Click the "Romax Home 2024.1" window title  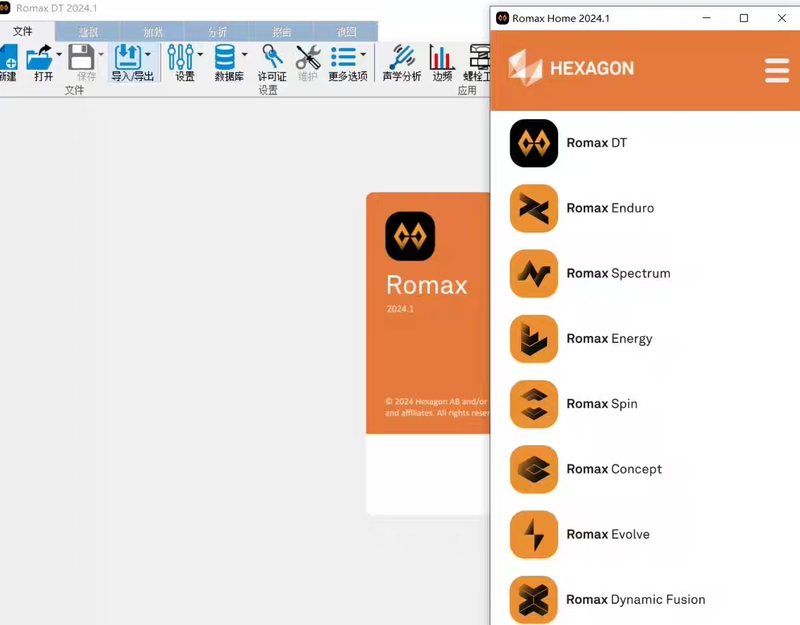pyautogui.click(x=561, y=18)
